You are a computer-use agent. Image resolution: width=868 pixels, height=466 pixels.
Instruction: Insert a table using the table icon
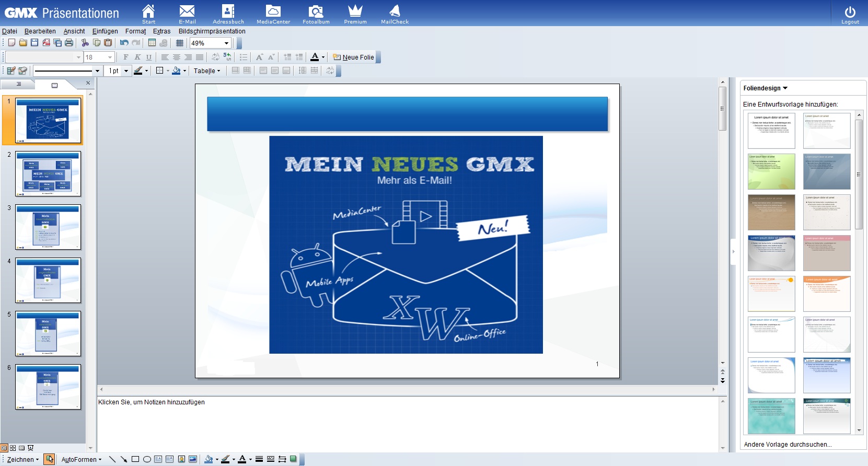152,43
